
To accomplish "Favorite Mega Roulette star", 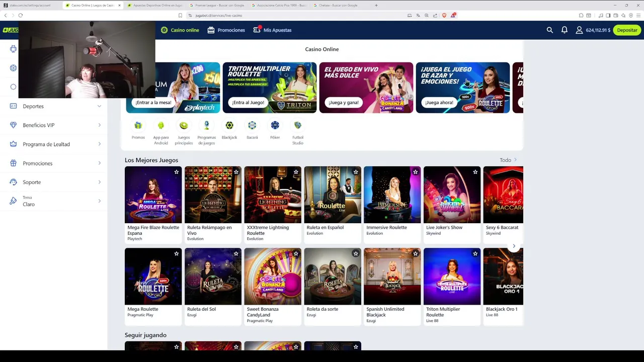I will pos(176,254).
